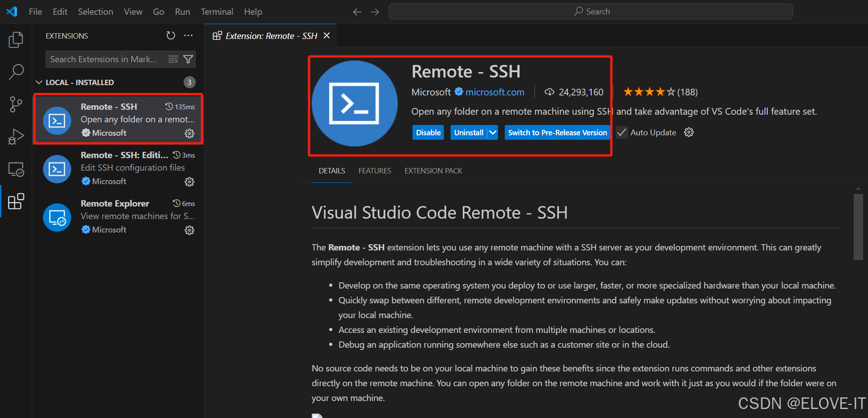Switch to Pre-Release Version
Viewport: 868px width, 418px height.
click(558, 133)
